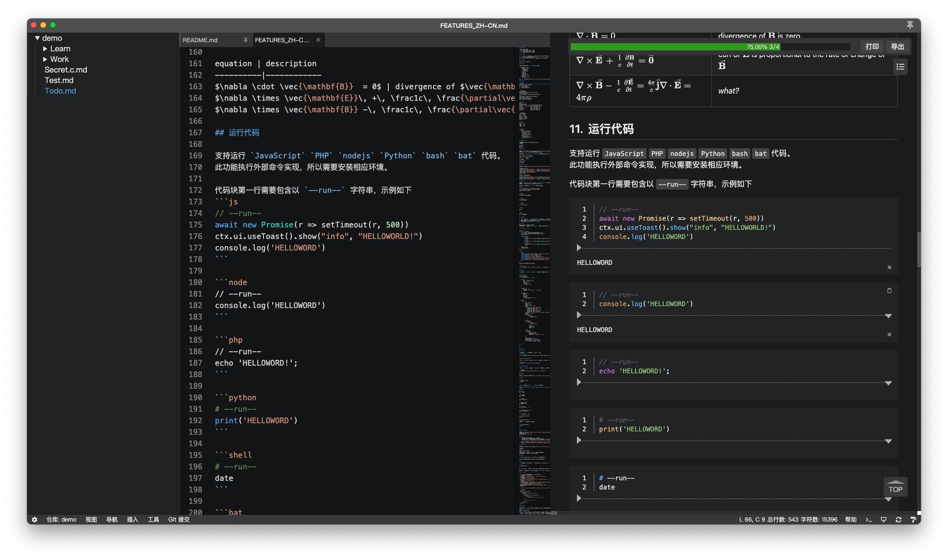Click print('HELLOWORD') on editor line 192
The image size is (948, 560).
[x=256, y=420]
